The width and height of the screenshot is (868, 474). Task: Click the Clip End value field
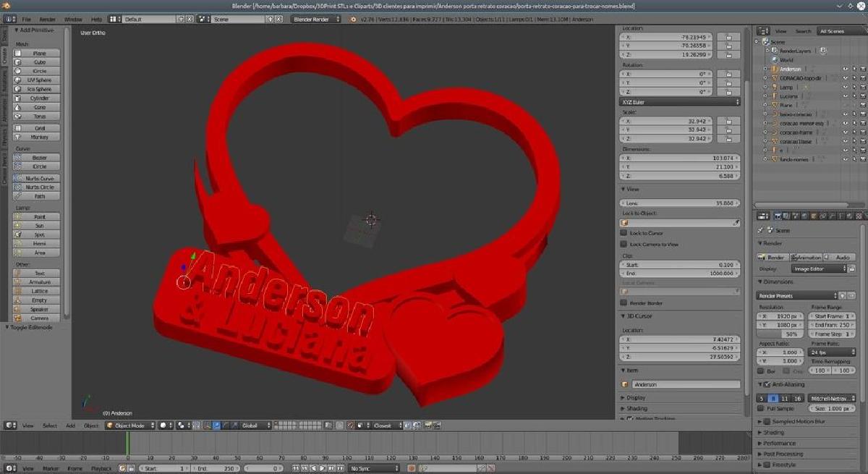click(x=680, y=274)
